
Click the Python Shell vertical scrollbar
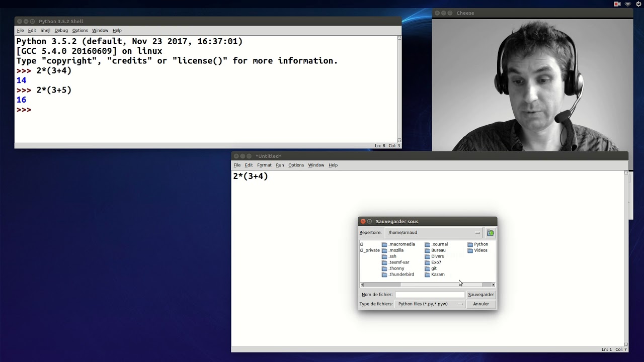coord(399,89)
